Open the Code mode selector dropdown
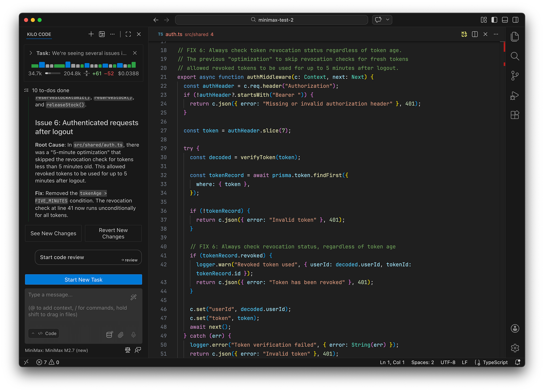The width and height of the screenshot is (544, 392). [x=44, y=334]
